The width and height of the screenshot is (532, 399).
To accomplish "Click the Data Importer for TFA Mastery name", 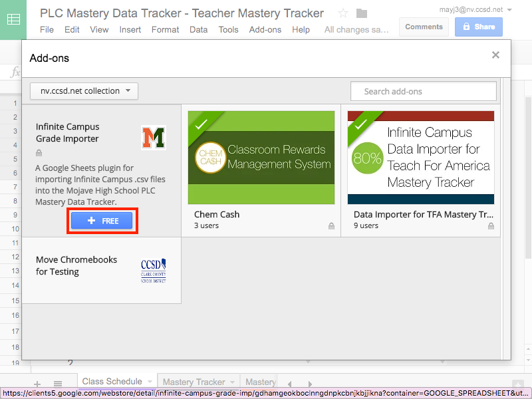I will point(424,214).
